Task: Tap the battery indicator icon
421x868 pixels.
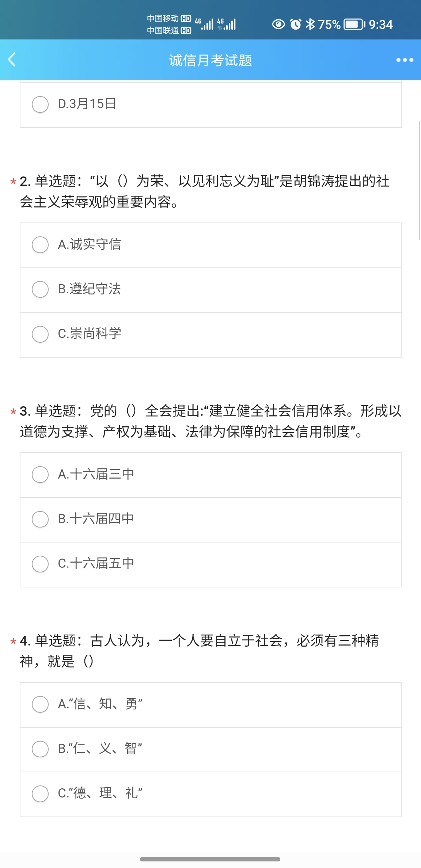Action: pos(354,24)
